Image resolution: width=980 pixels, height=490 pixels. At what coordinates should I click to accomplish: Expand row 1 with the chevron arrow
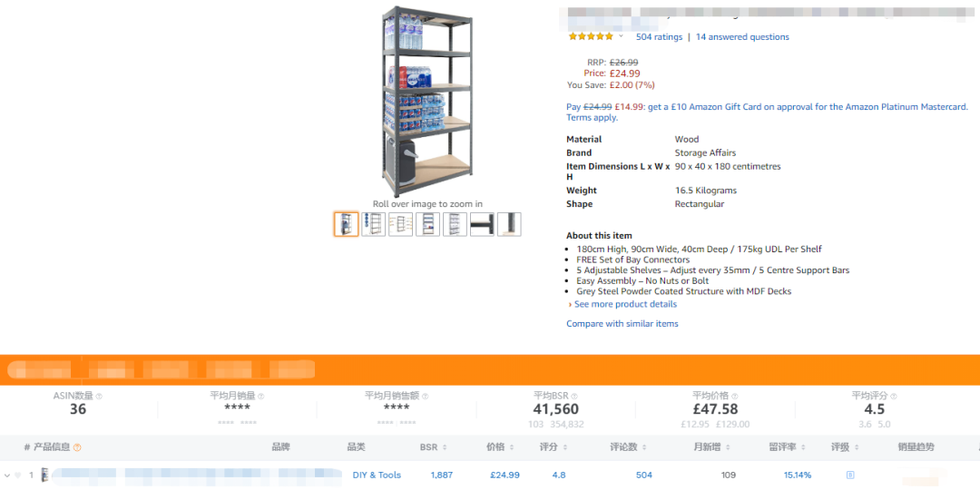coord(7,475)
